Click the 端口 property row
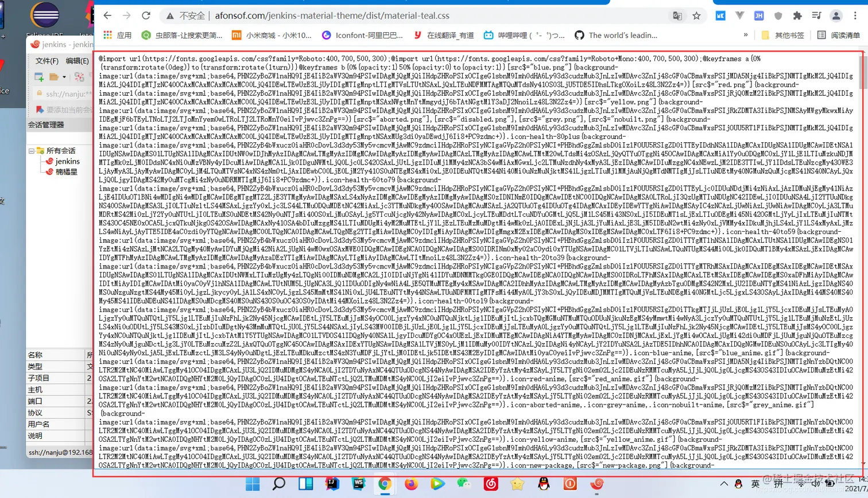This screenshot has width=868, height=498. coord(60,401)
